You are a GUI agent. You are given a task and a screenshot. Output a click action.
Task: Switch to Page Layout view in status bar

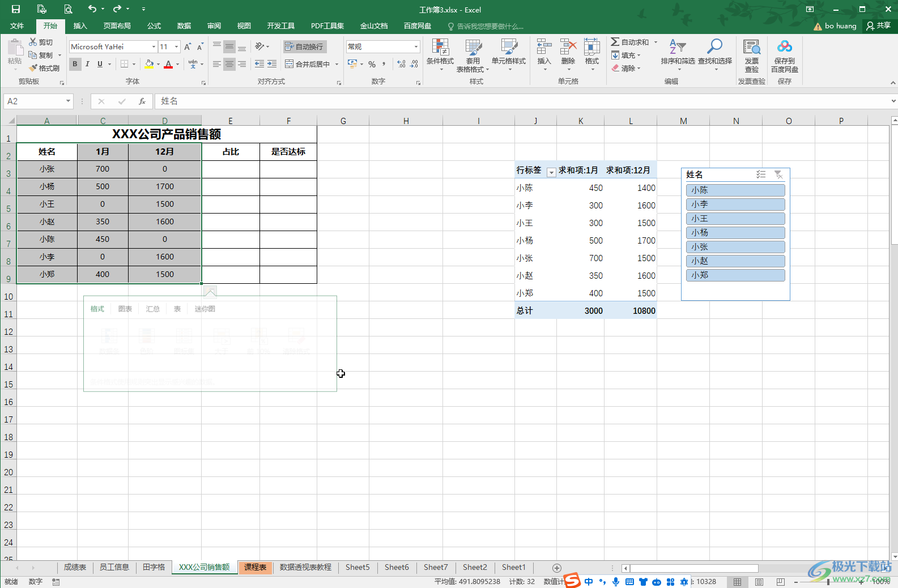(759, 582)
